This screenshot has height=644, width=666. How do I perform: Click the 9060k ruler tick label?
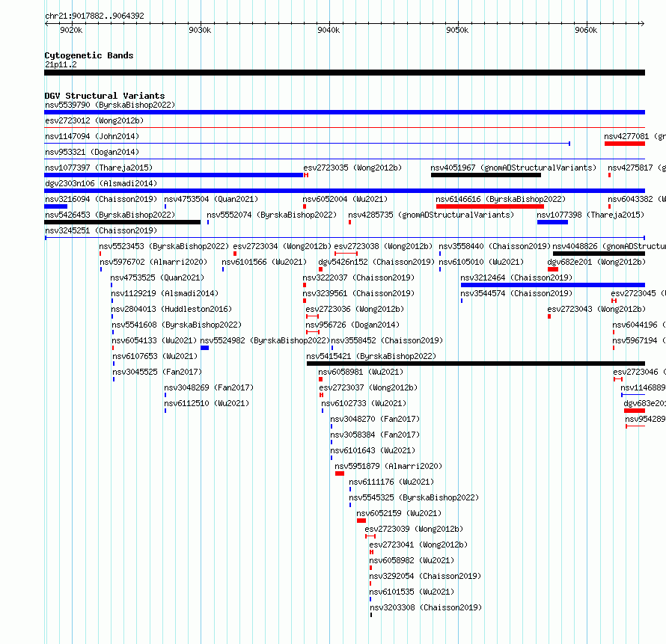(586, 30)
